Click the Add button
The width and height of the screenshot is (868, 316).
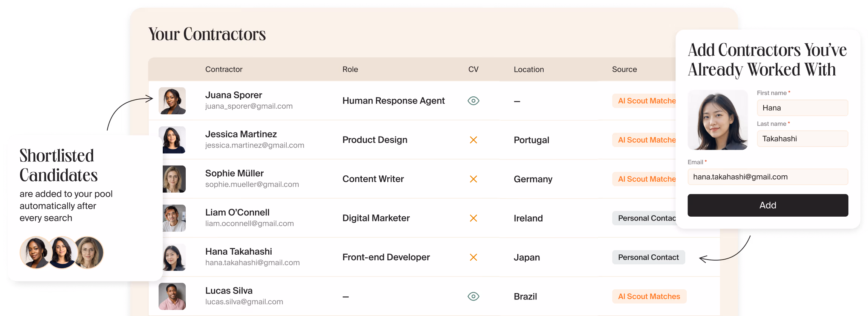point(768,205)
